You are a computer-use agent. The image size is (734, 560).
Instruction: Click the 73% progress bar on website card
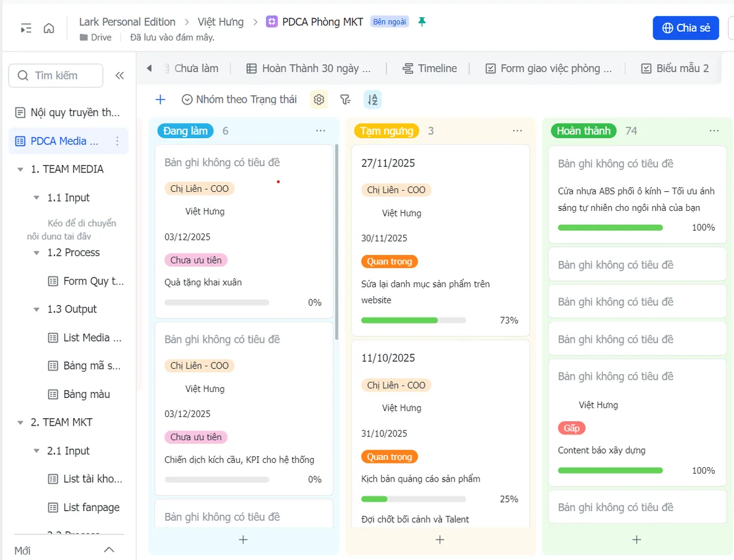click(413, 320)
